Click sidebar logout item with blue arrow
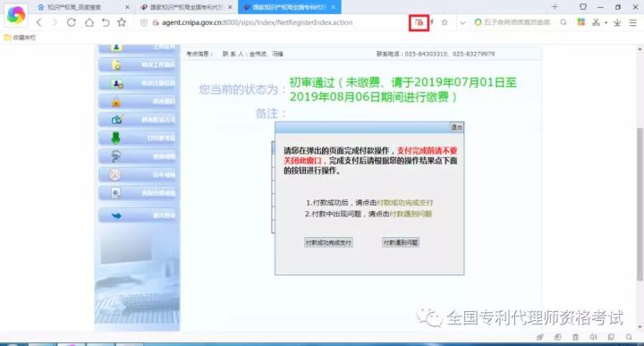 click(x=138, y=215)
